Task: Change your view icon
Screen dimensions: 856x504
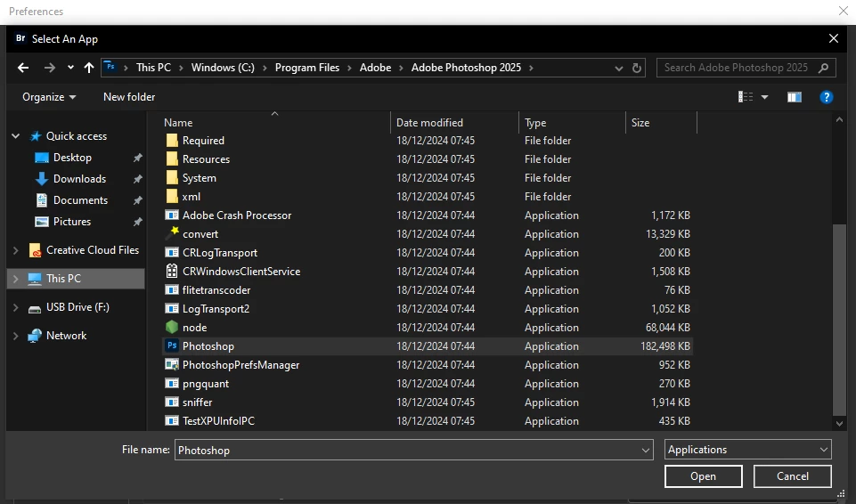Action: click(x=746, y=97)
